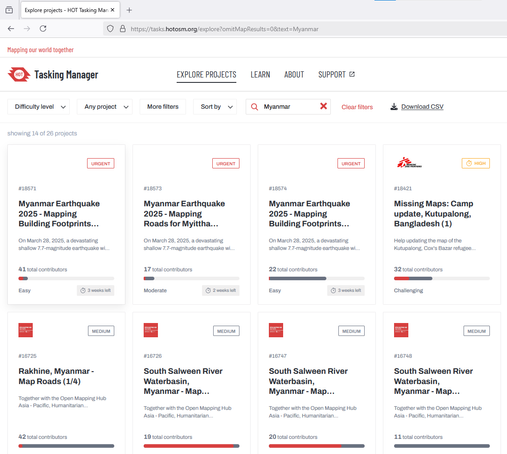Click the #18574 project ID text
The width and height of the screenshot is (507, 454).
(278, 188)
